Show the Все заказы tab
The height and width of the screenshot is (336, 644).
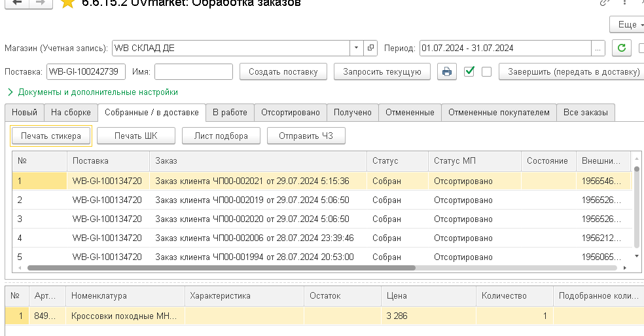pyautogui.click(x=585, y=112)
